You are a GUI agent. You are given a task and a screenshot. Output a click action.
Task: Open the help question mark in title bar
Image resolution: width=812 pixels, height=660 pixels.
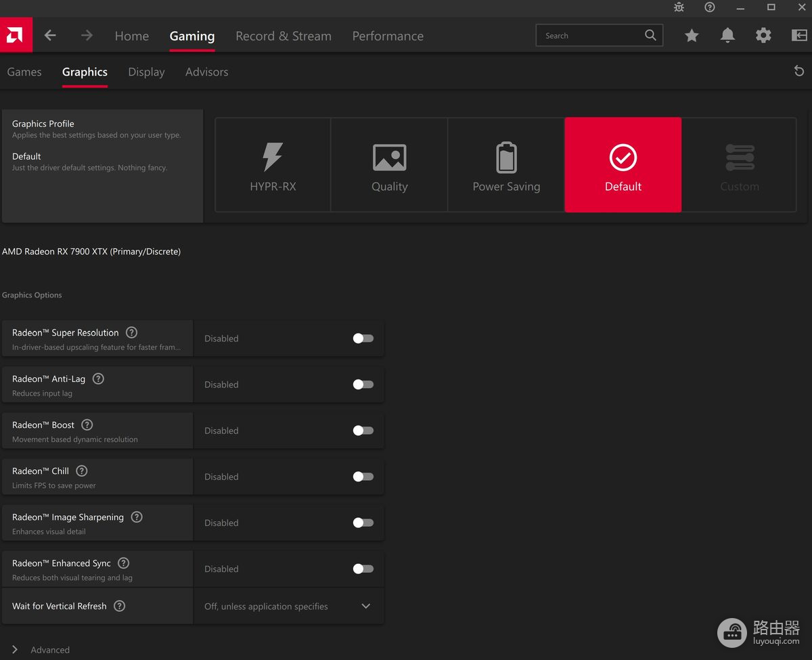pos(709,7)
